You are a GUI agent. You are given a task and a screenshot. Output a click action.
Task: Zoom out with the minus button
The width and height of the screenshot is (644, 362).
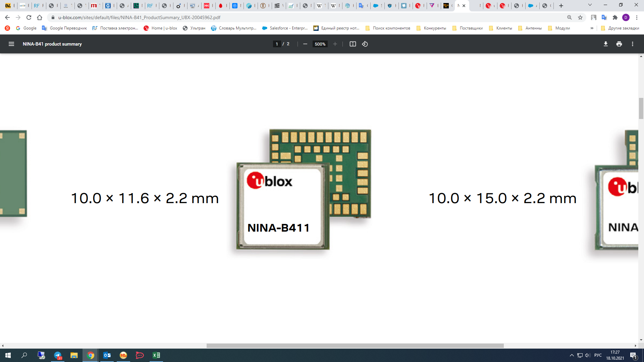(x=305, y=44)
